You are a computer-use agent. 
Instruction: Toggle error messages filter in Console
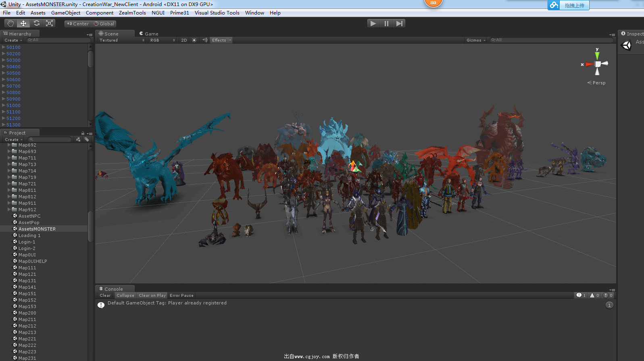(608, 295)
